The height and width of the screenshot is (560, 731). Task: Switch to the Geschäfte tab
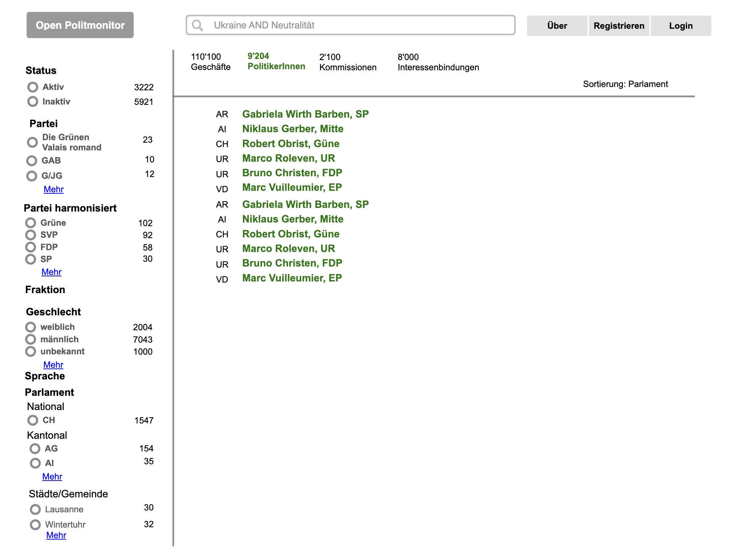pos(211,62)
